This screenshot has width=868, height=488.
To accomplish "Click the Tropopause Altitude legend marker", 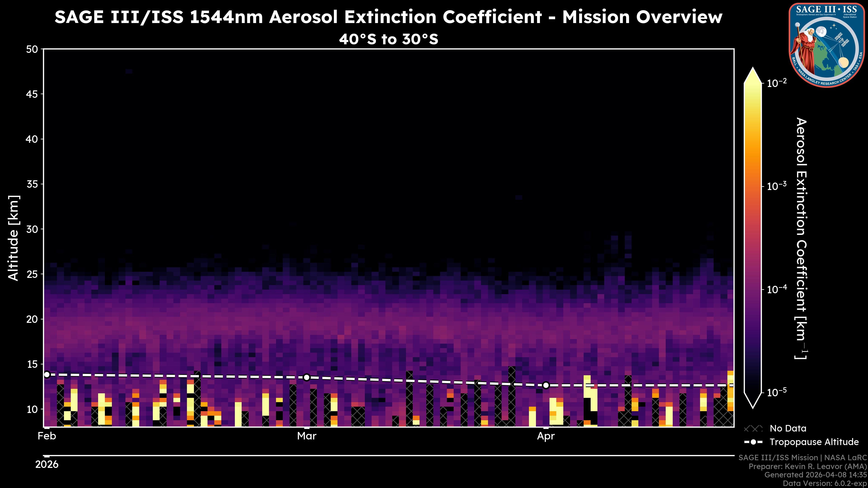I will (753, 442).
